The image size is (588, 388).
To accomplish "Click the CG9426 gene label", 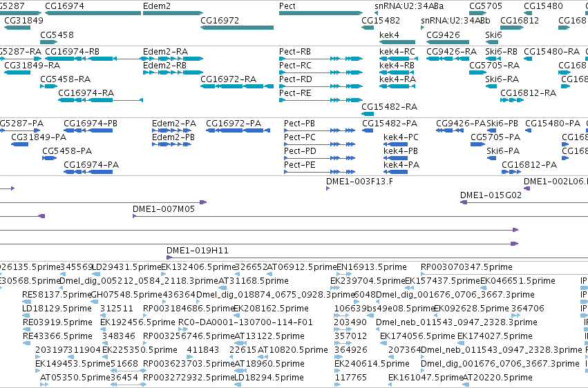I will pyautogui.click(x=444, y=35).
